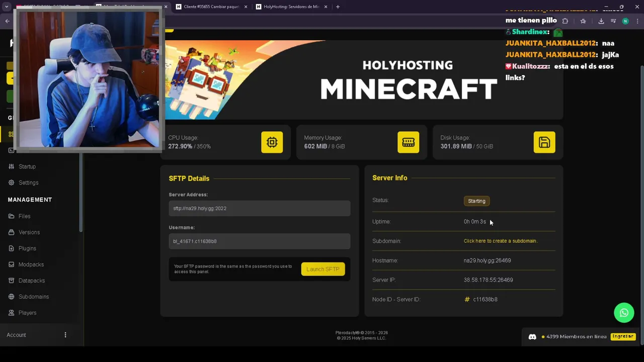Screen dimensions: 644x362
Task: Open the WhatsApp chat bubble
Action: [x=624, y=313]
